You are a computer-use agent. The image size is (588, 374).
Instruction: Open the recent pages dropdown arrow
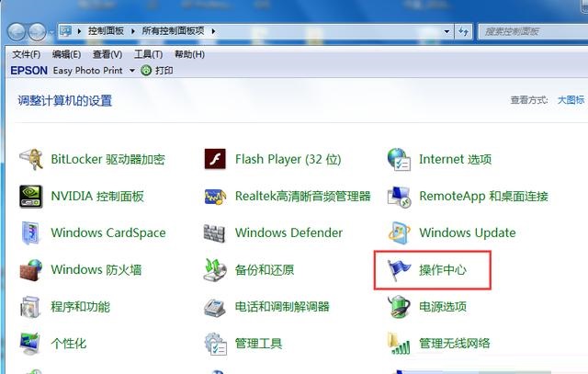[51, 32]
